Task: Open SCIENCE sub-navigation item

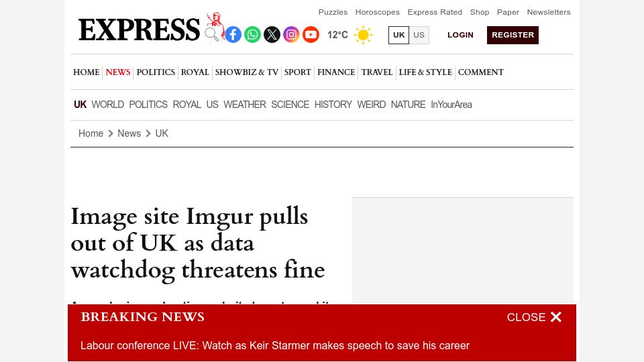Action: click(290, 105)
